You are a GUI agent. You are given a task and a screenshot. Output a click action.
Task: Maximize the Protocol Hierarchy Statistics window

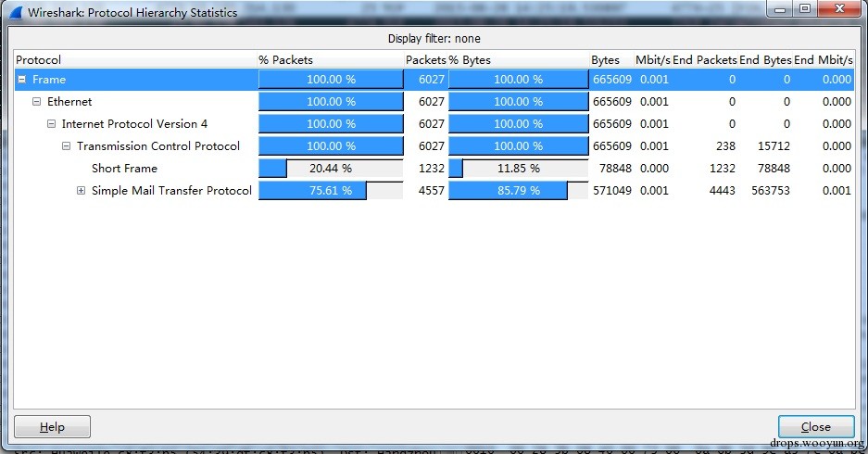(x=804, y=9)
